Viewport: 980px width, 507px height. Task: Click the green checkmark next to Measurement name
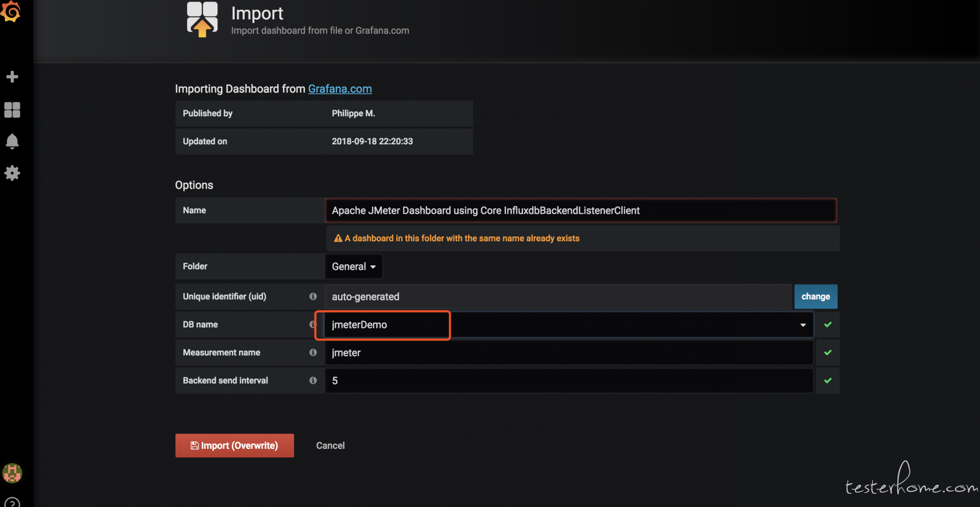pos(827,352)
